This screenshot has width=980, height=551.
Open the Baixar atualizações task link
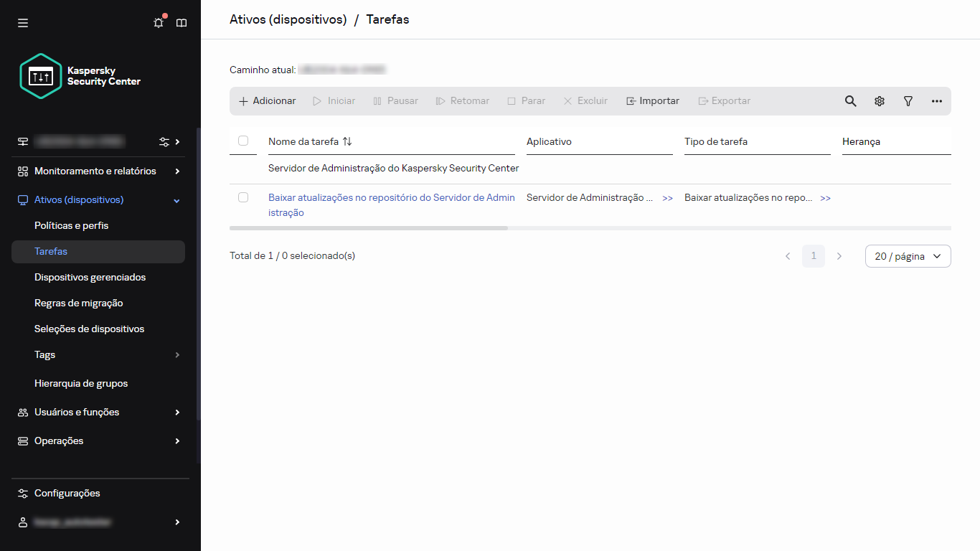click(391, 197)
